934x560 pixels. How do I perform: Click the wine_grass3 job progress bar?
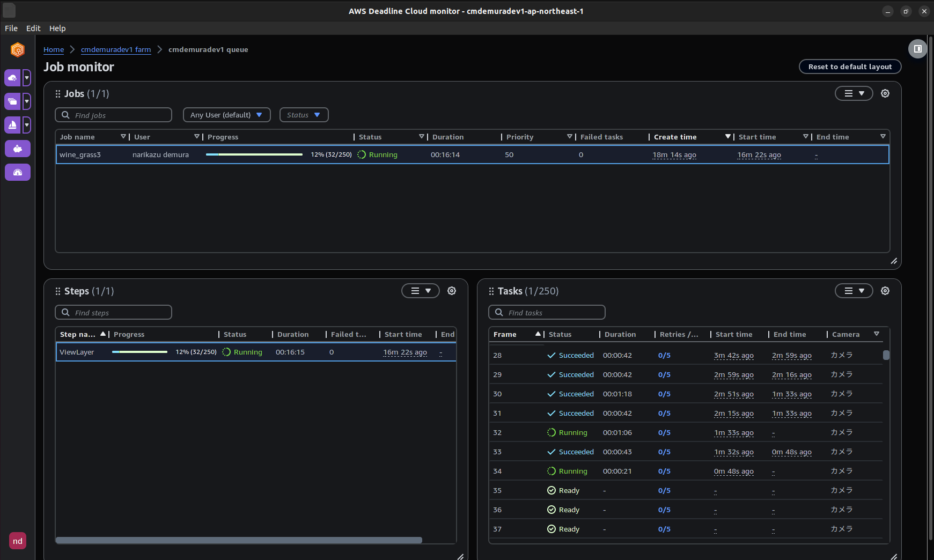tap(254, 154)
